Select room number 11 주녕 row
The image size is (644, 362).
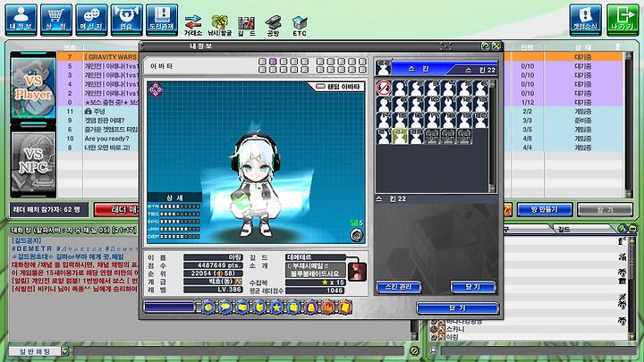point(98,111)
